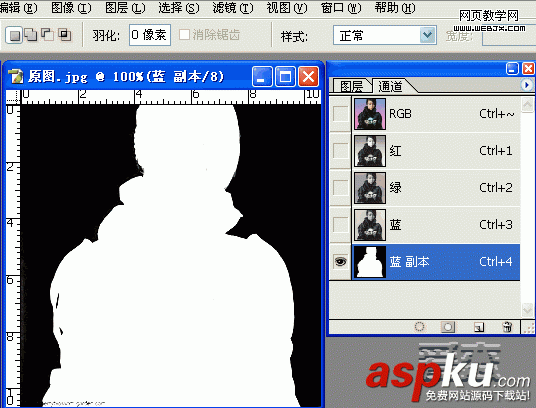Select the 蓝 副本 channel thumbnail
536x408 pixels.
pyautogui.click(x=370, y=262)
